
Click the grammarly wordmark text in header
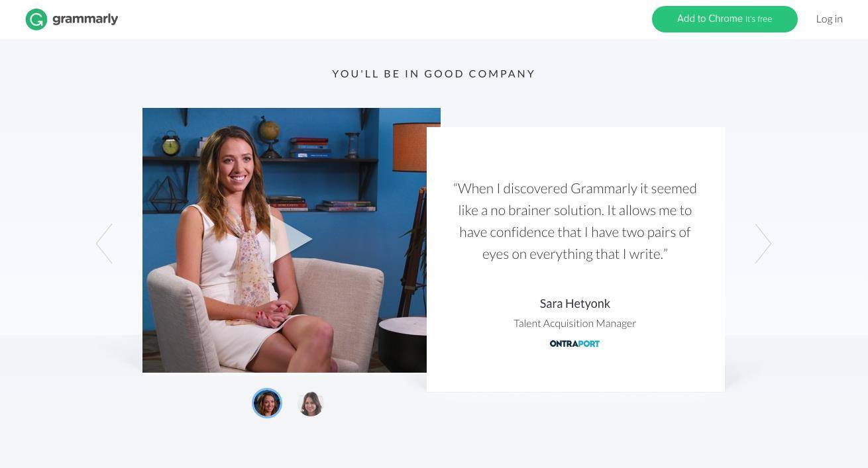(85, 19)
